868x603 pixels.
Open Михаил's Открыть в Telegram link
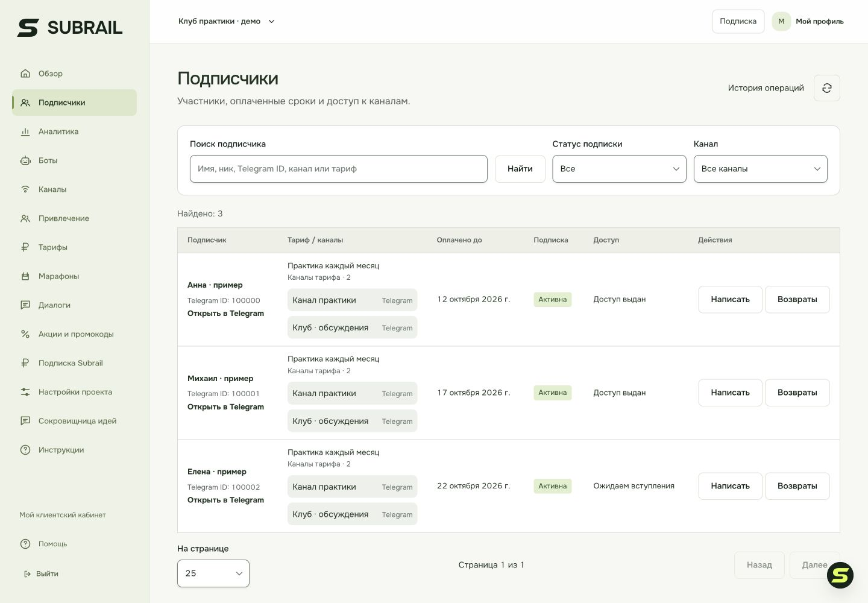(x=225, y=407)
